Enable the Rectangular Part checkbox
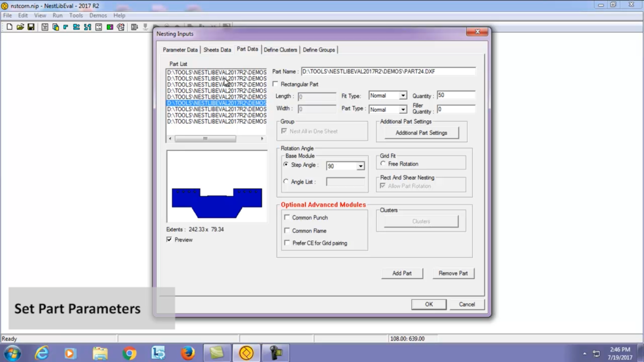Viewport: 644px width, 362px height. [276, 84]
